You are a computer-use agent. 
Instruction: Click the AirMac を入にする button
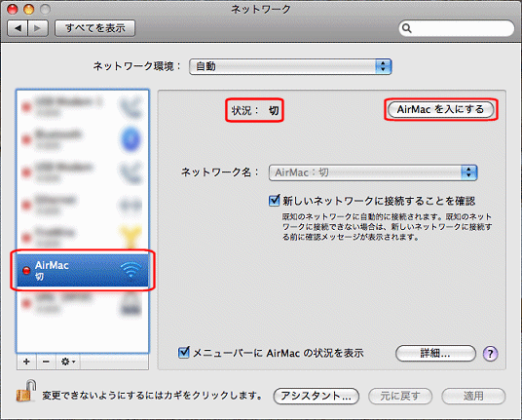point(440,109)
